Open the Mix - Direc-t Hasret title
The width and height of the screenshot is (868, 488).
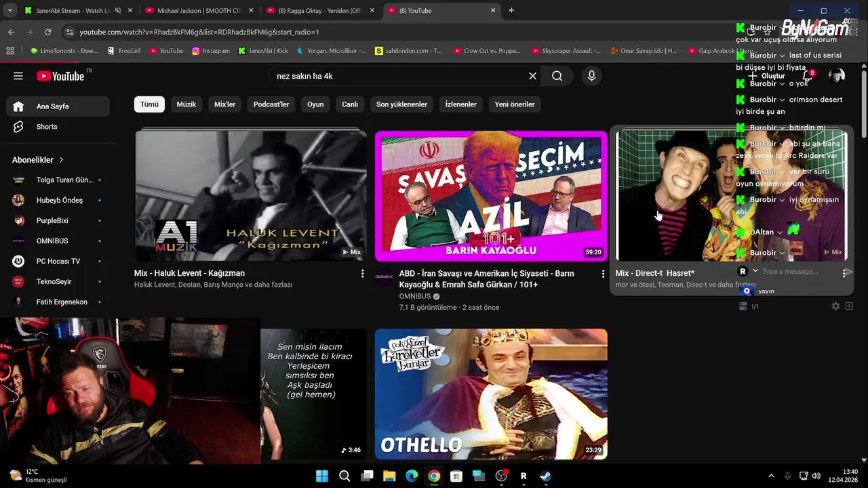pos(655,273)
